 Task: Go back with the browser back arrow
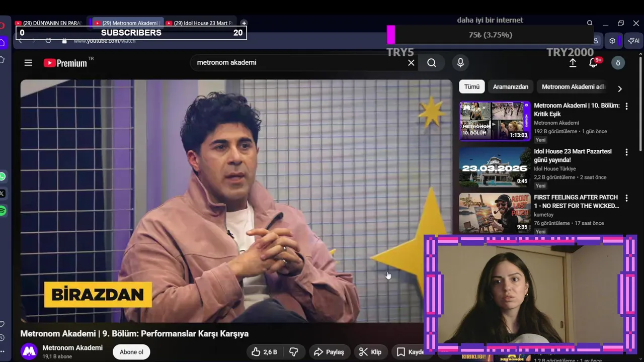click(21, 41)
